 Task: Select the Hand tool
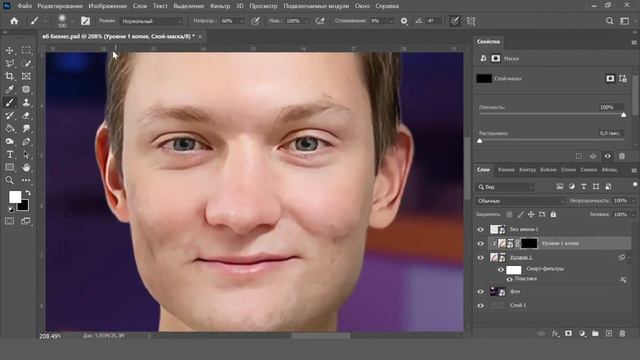[26, 167]
